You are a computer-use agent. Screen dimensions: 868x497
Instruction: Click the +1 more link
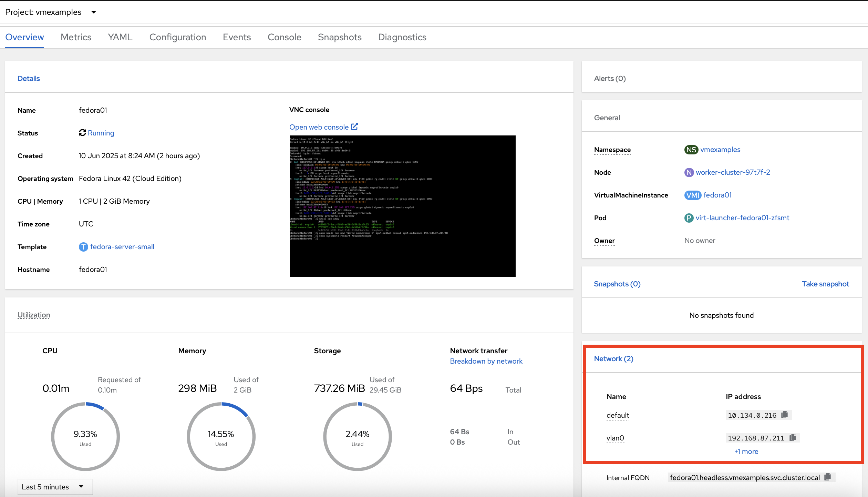click(746, 451)
